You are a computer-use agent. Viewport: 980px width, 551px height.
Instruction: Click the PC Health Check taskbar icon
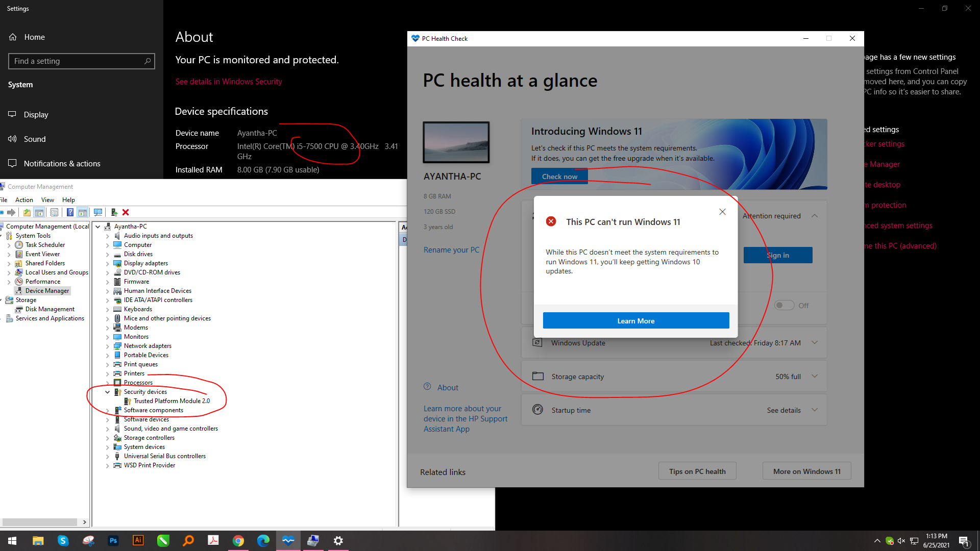[x=288, y=541]
